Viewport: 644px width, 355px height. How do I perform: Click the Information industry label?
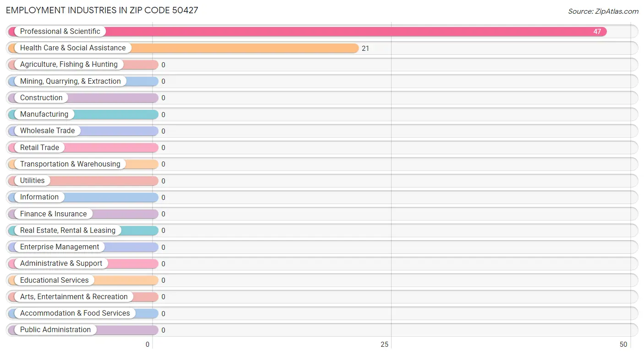(x=39, y=197)
